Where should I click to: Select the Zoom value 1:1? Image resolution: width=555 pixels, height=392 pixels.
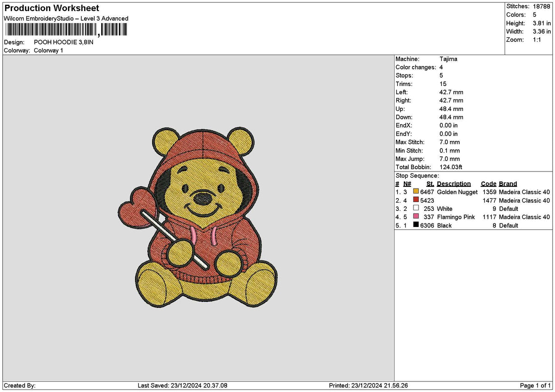coord(538,40)
